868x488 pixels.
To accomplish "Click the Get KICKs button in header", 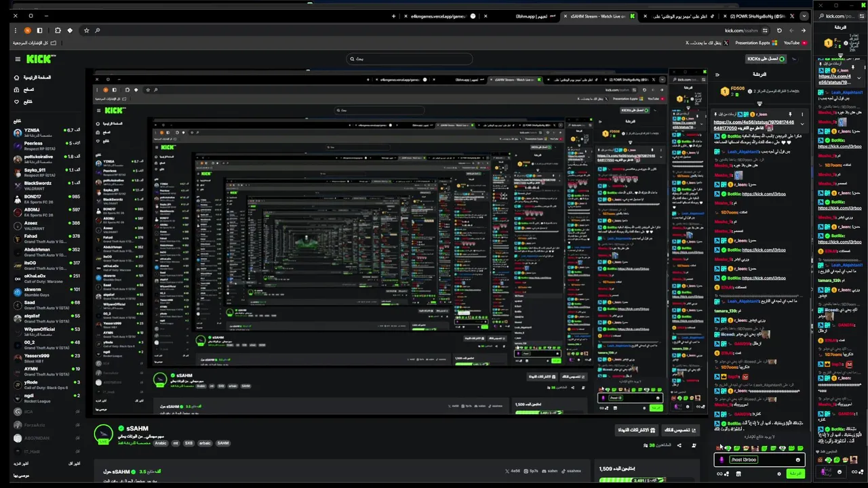I will click(x=766, y=59).
